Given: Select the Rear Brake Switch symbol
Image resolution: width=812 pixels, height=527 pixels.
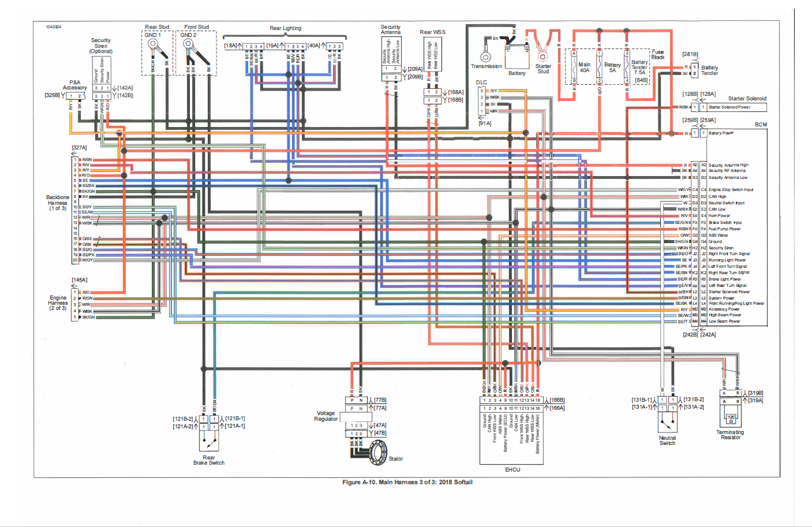Looking at the screenshot, I should click(x=209, y=441).
